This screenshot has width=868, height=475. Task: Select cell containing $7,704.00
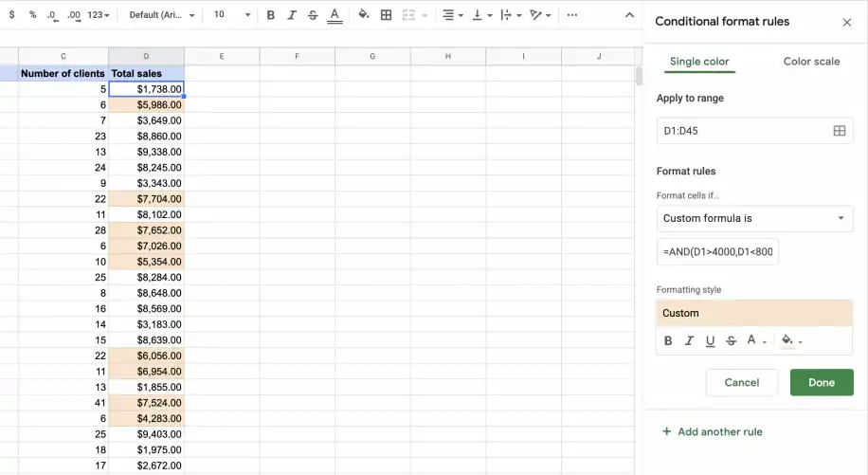pos(146,199)
